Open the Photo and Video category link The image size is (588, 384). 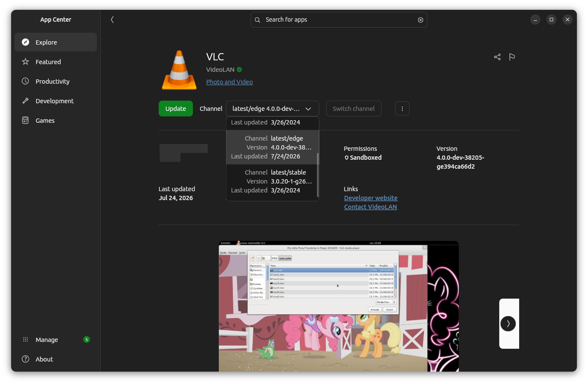(229, 82)
